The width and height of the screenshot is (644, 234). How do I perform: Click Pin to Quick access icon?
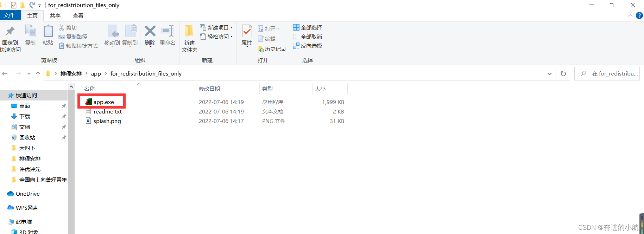(10, 32)
